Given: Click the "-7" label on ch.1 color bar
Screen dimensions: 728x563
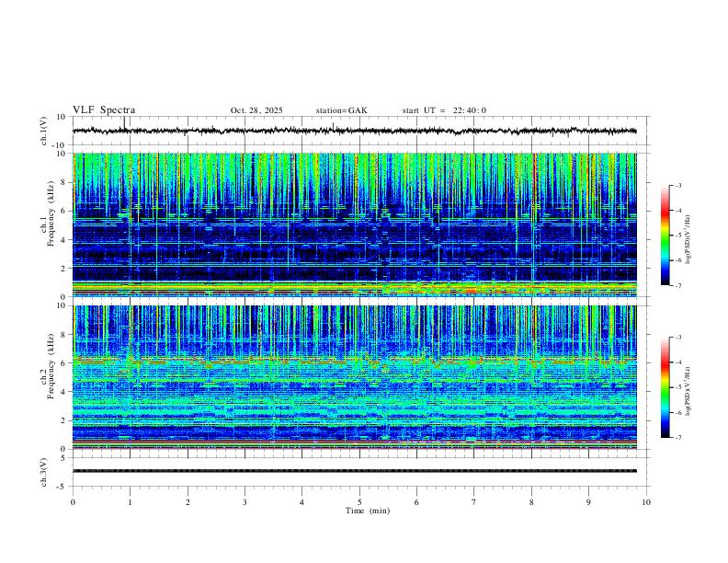Looking at the screenshot, I should (x=678, y=285).
